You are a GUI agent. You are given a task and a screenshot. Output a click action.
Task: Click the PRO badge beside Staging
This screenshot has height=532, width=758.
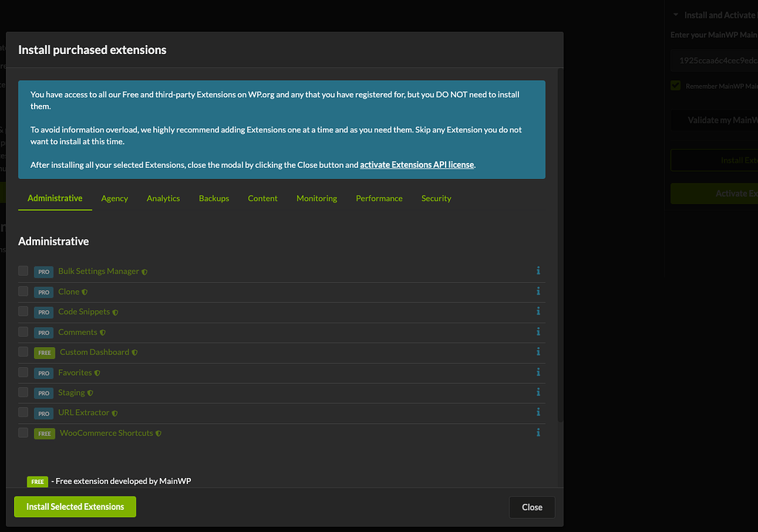(x=44, y=393)
